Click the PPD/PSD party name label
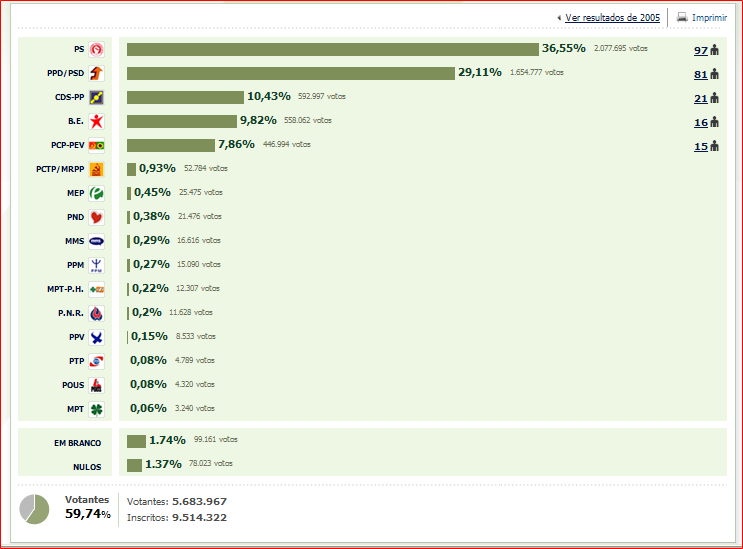Screen dimensions: 743x549 [x=65, y=73]
